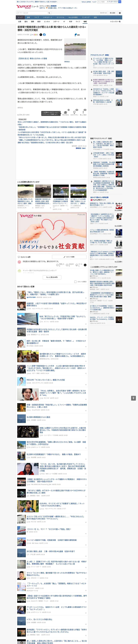React with 学びがある graduation cap icon
Screen dimensions: 138x644
(66, 112)
